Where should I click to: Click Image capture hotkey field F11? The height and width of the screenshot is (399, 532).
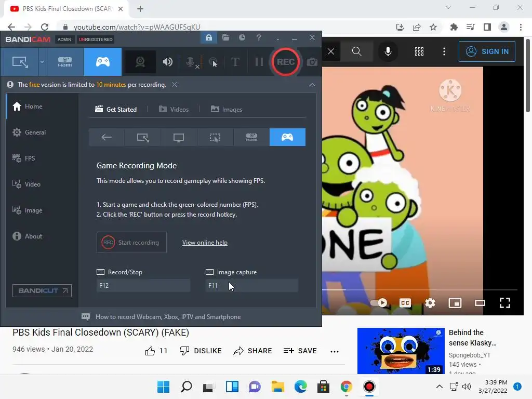pos(252,286)
